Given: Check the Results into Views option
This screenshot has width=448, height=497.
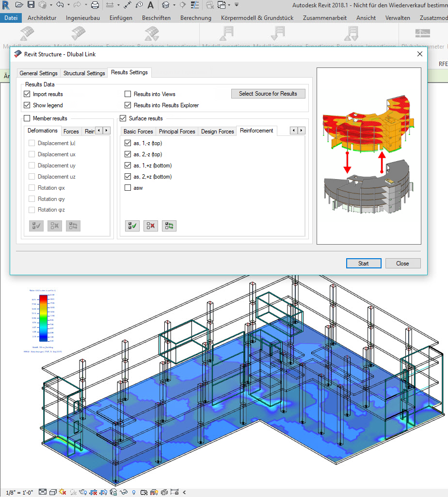Looking at the screenshot, I should 128,94.
